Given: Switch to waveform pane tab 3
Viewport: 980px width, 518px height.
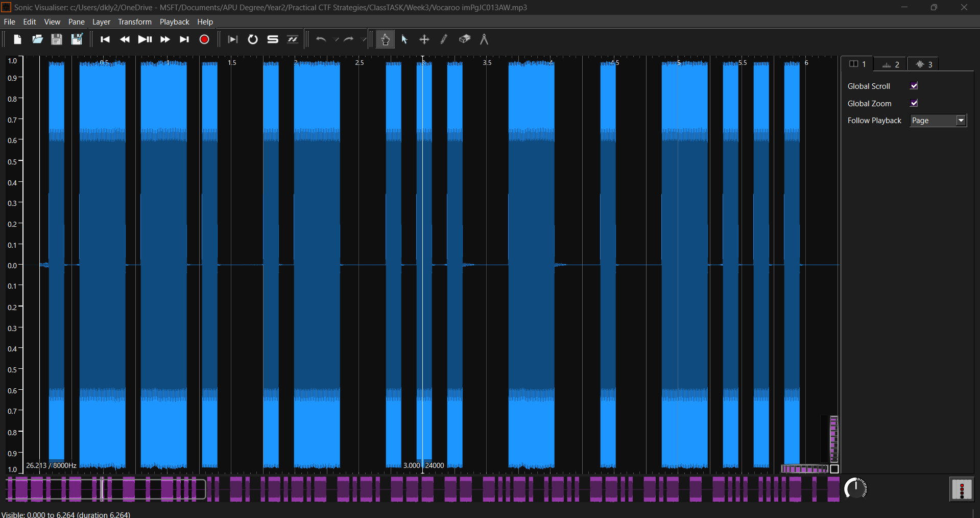Looking at the screenshot, I should coord(923,63).
